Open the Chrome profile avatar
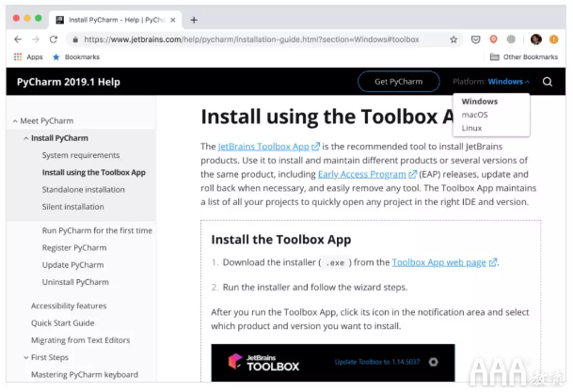Screen dimensions: 573x392 tap(535, 39)
